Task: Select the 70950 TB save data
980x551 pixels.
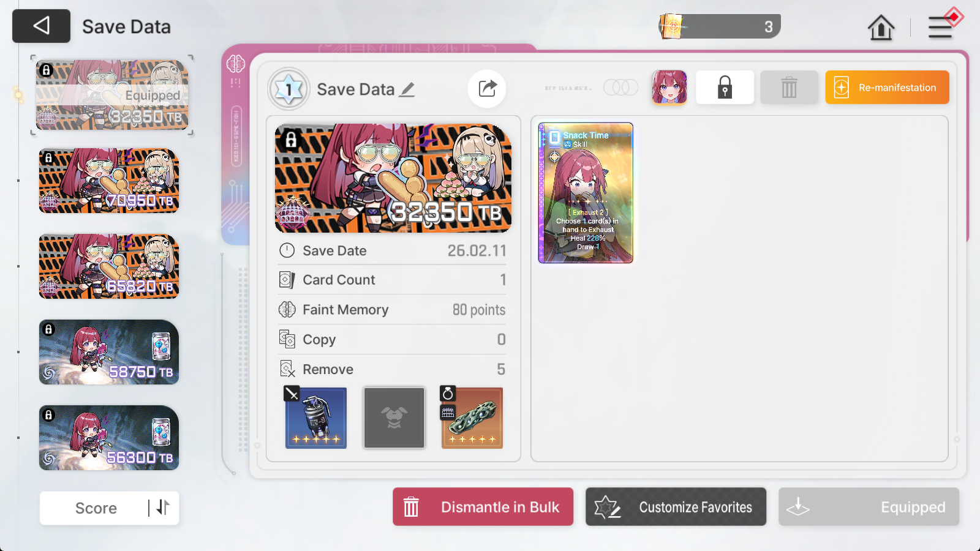Action: 109,181
